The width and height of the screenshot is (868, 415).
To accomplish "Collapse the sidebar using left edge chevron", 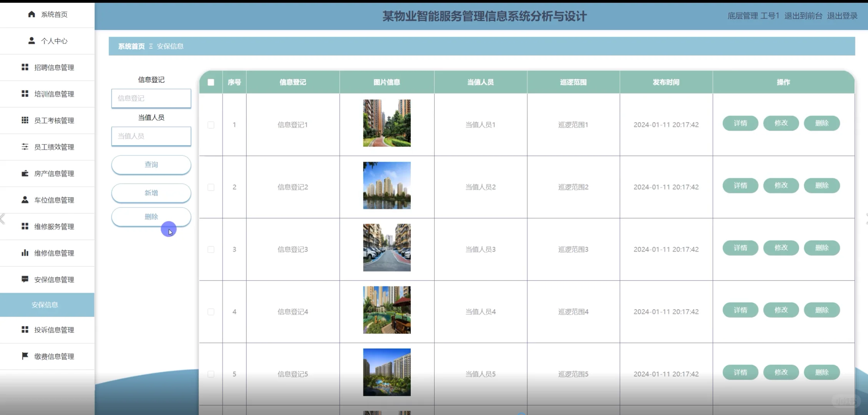I will [x=3, y=219].
